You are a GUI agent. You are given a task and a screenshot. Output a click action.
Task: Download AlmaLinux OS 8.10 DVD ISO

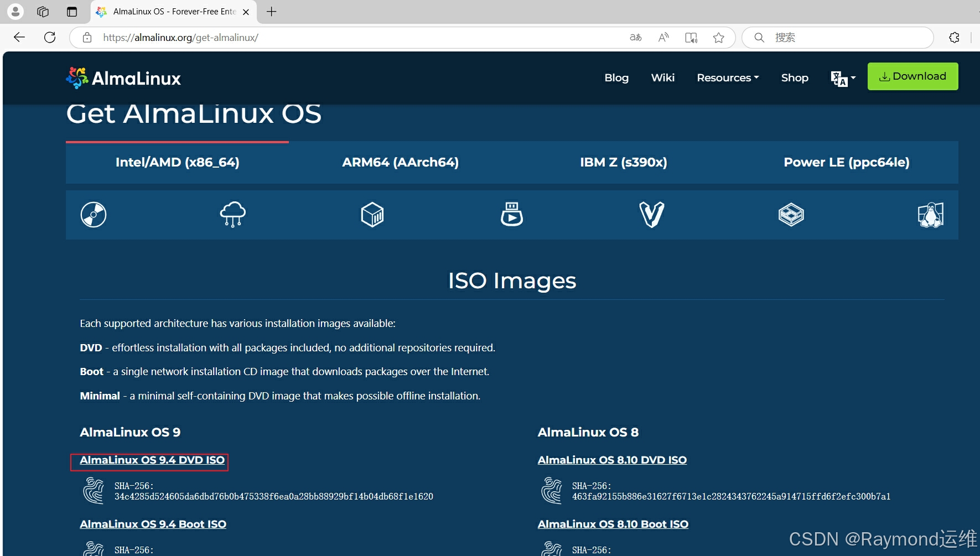pos(612,460)
